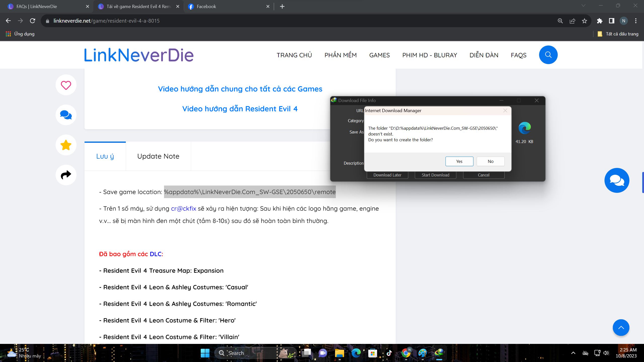Toggle the Chrome side panel
644x362 pixels.
click(x=612, y=21)
